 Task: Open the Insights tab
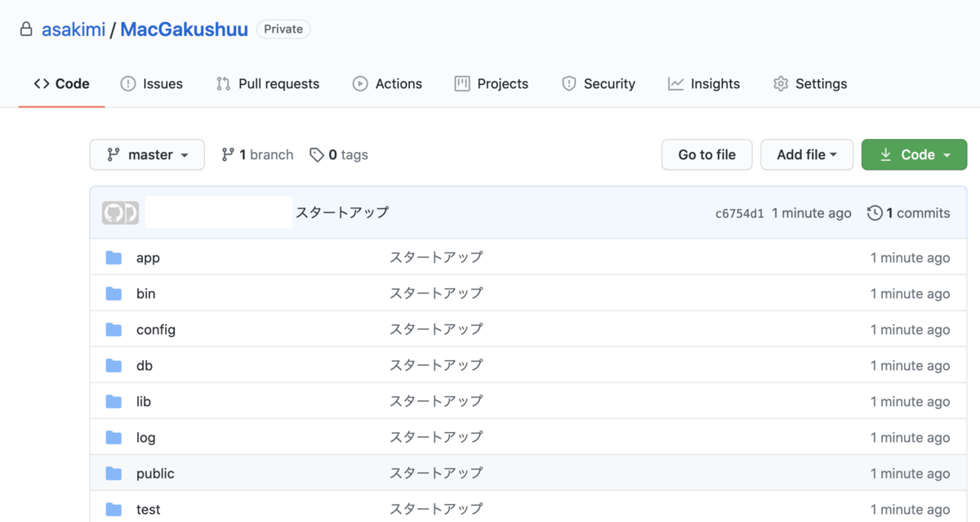[x=704, y=83]
